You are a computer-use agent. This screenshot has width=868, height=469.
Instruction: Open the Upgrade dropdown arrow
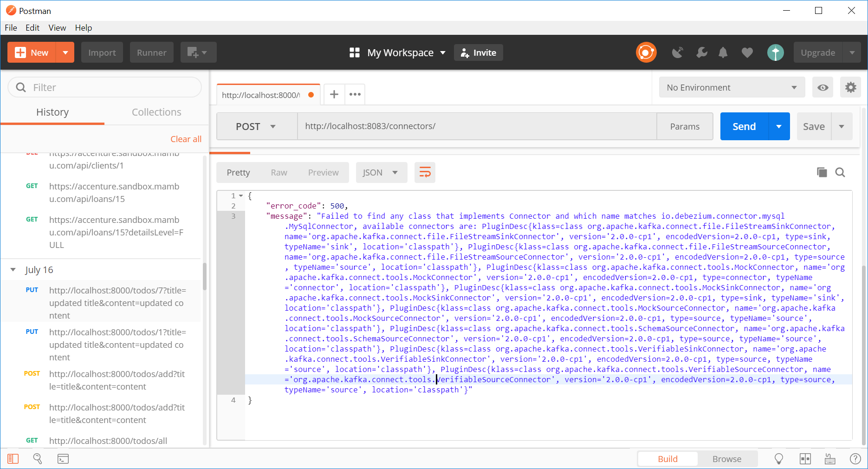[852, 52]
